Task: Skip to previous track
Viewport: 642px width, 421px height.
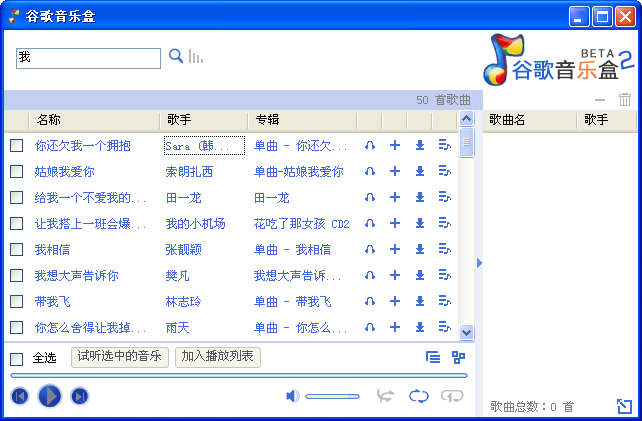Action: [x=20, y=396]
